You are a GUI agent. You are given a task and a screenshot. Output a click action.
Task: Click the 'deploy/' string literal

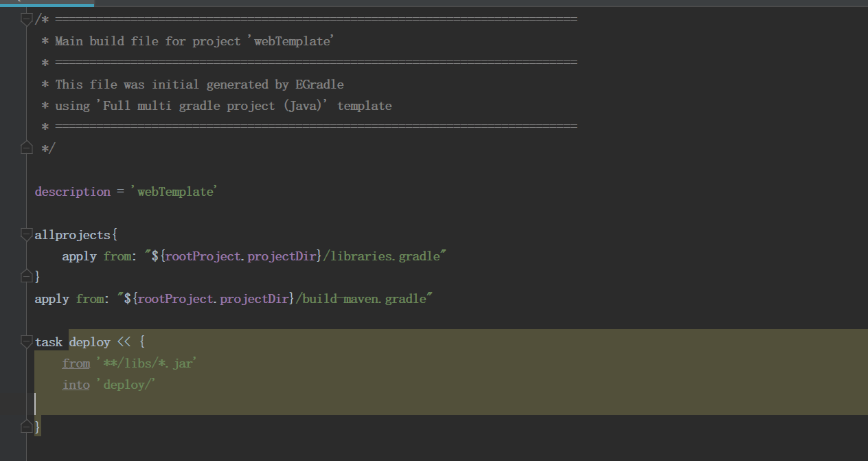[x=126, y=385]
